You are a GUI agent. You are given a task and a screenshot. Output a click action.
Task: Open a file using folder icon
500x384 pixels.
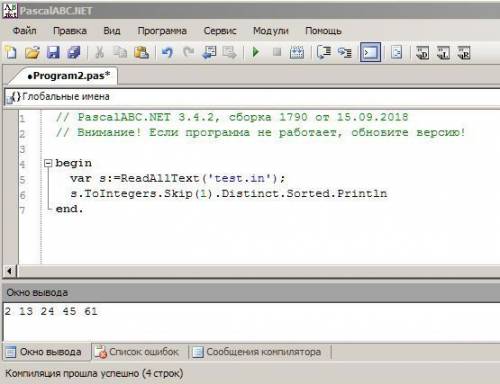[x=32, y=53]
